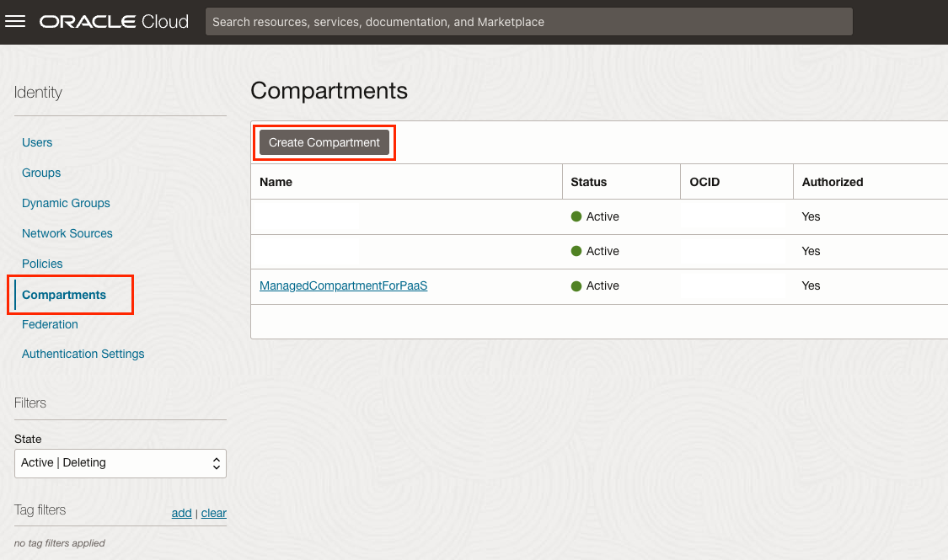Expand the State filter dropdown
Image resolution: width=948 pixels, height=560 pixels.
[x=121, y=463]
